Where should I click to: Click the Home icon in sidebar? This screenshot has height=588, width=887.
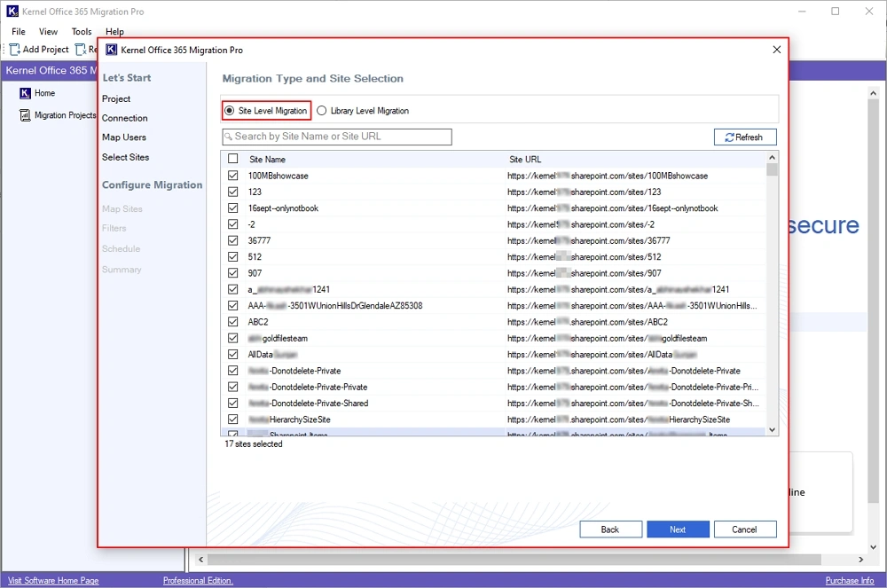(x=25, y=93)
